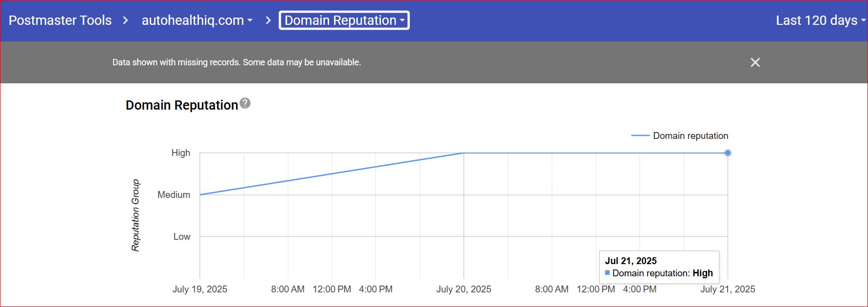Click the chevron separator after autohealthiq.com
868x307 pixels.
[x=268, y=20]
